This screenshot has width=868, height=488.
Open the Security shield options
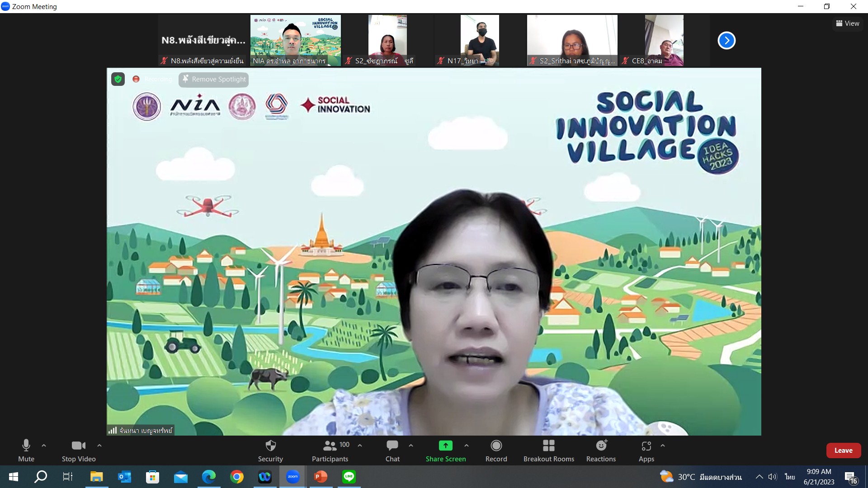point(270,450)
